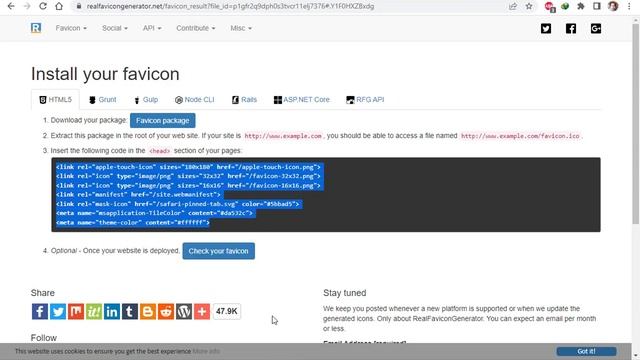Share via the orange Meneame icon
The height and width of the screenshot is (360, 640).
pyautogui.click(x=76, y=311)
